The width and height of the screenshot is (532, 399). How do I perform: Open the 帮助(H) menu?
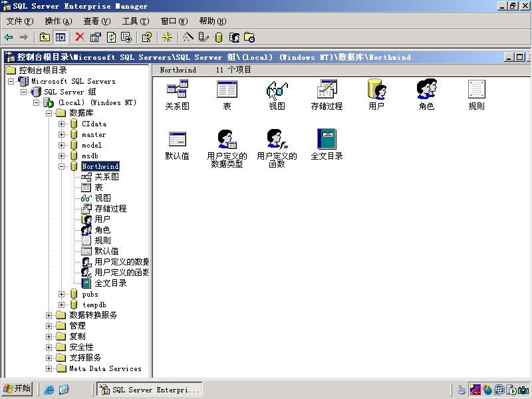tap(213, 21)
